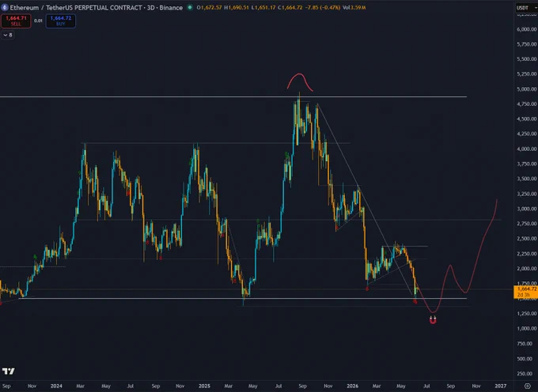Click the 5,750.00 price axis label
538x392 pixels.
pyautogui.click(x=527, y=44)
